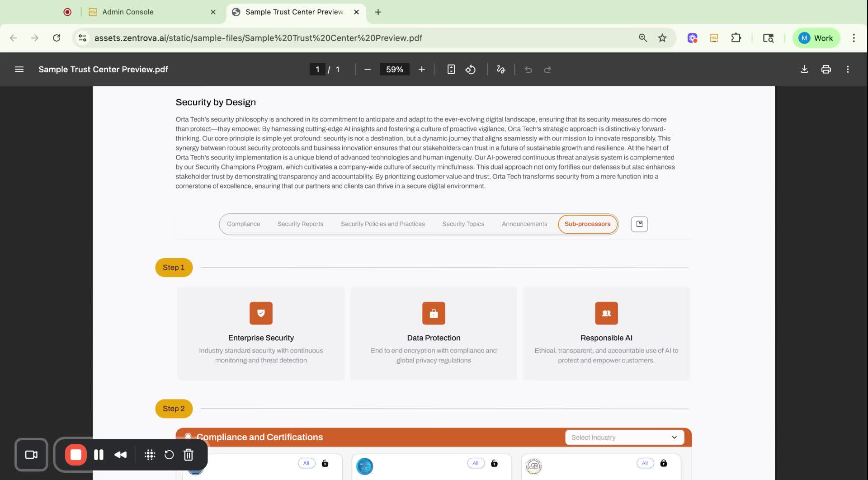
Task: Click the export icon beside Sub-processors
Action: pos(639,224)
